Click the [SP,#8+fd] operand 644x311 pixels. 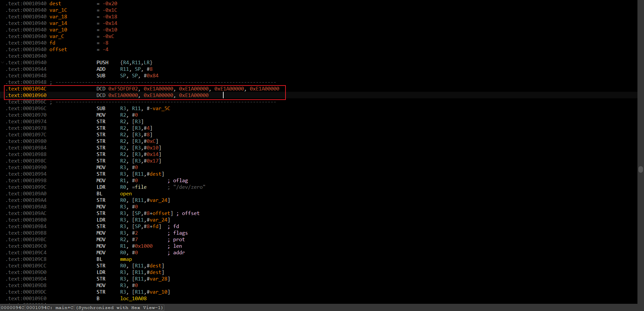147,226
